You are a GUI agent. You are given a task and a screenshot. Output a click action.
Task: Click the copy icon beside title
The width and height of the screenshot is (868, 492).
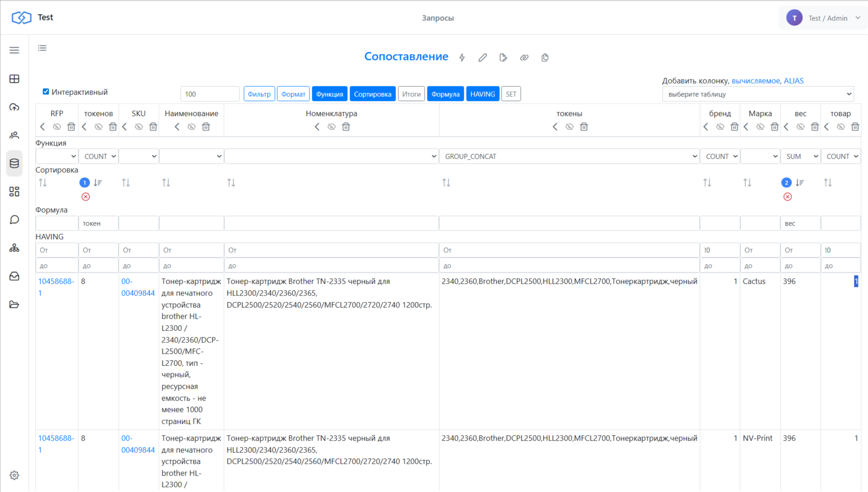545,58
